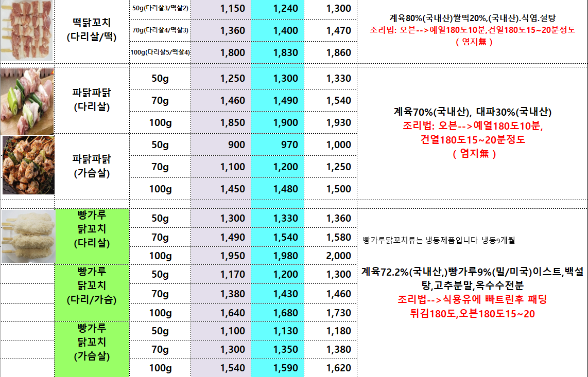Click the 100g(다리살5/떡살4) weight cell

click(x=160, y=52)
